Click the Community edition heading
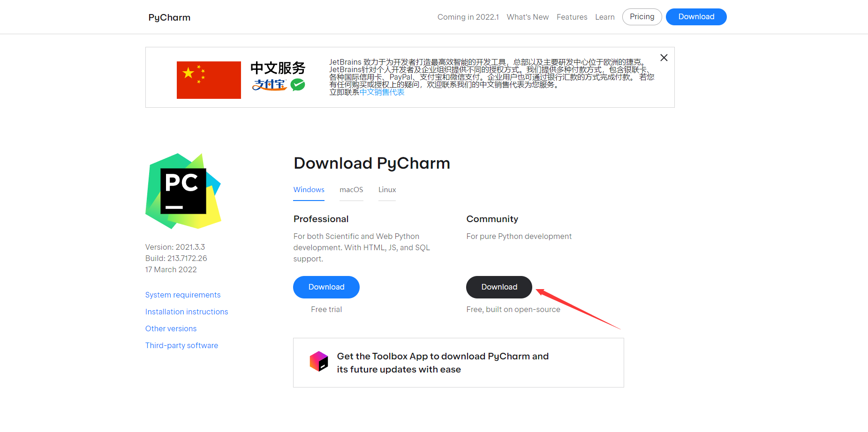 point(492,219)
